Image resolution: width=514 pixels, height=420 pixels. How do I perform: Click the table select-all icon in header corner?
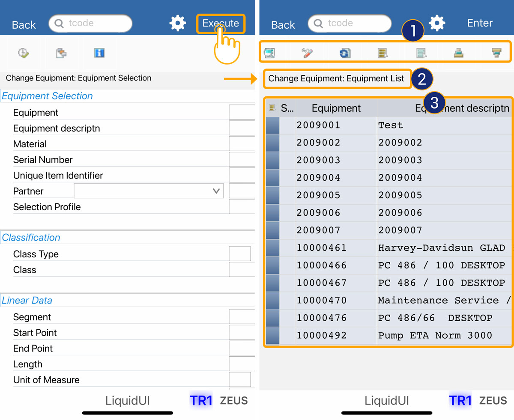pyautogui.click(x=272, y=108)
